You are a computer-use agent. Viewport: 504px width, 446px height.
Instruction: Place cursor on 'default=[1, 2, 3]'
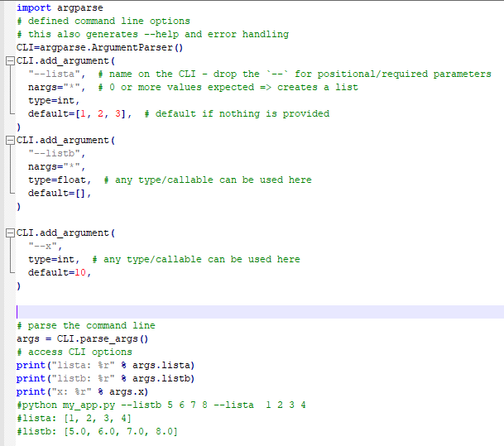pos(79,113)
